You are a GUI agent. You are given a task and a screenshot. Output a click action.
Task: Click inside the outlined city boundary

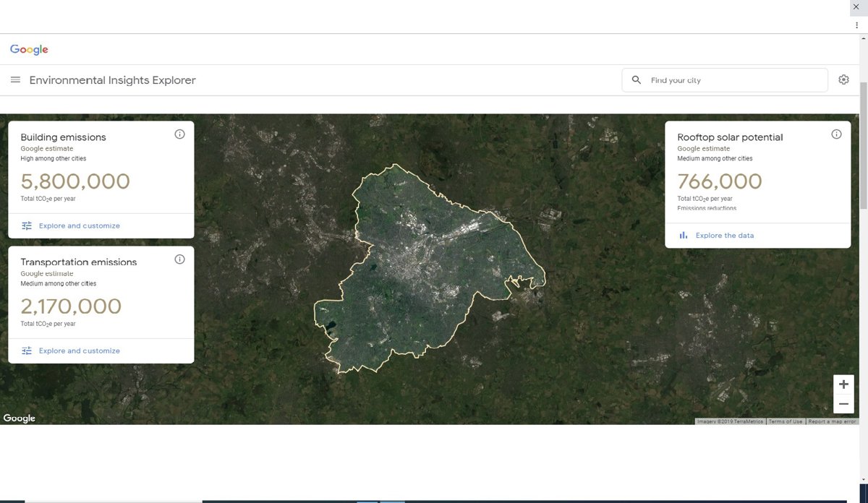pos(420,275)
